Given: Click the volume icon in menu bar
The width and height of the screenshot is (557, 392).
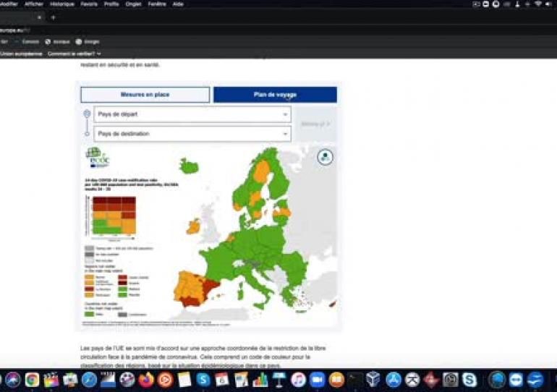Looking at the screenshot, I should tap(550, 4).
